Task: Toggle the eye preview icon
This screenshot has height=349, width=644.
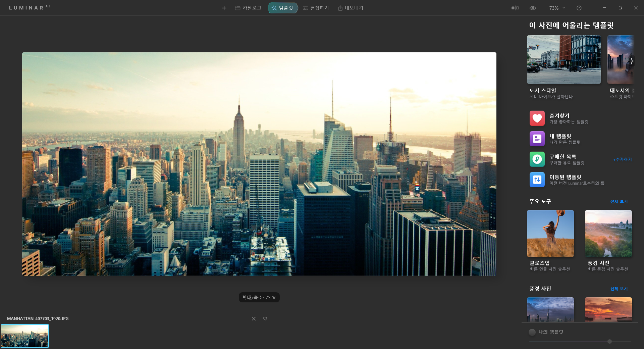Action: pyautogui.click(x=533, y=8)
